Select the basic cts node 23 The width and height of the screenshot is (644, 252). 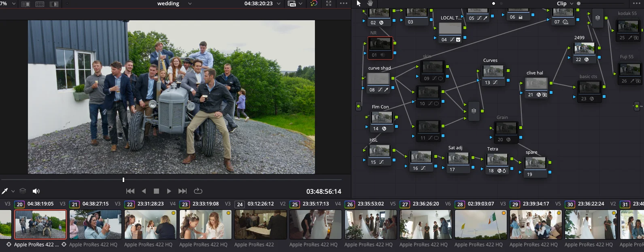pos(589,91)
